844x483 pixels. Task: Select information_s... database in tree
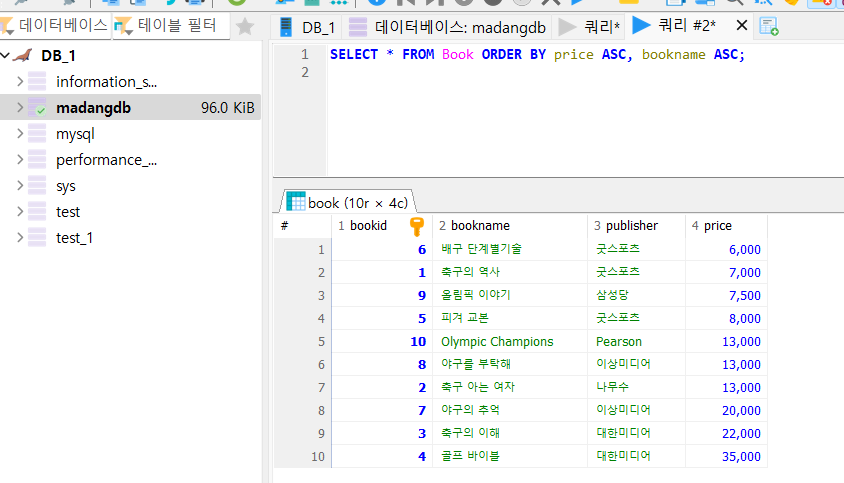coord(107,81)
